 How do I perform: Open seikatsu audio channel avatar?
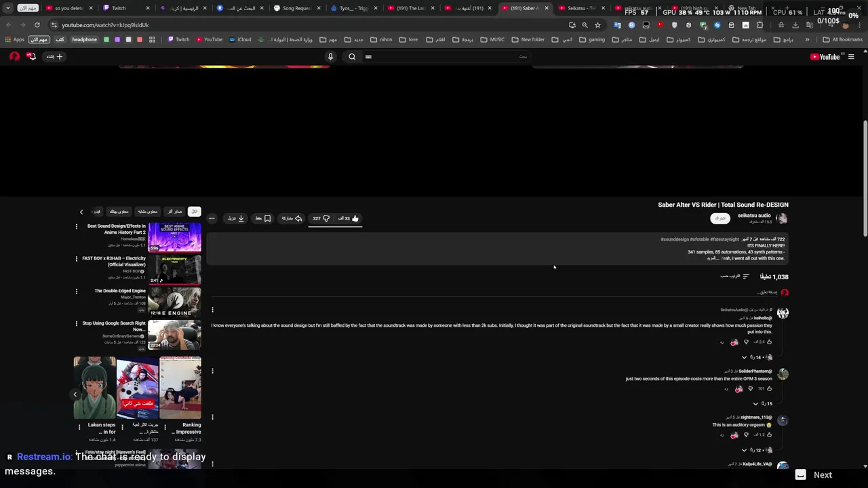[x=782, y=218]
